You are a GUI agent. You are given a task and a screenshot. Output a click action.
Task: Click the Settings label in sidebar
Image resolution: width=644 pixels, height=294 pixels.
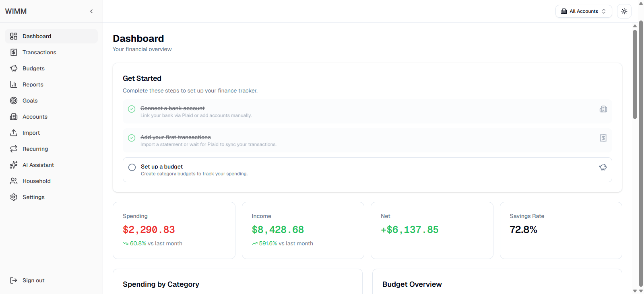33,197
